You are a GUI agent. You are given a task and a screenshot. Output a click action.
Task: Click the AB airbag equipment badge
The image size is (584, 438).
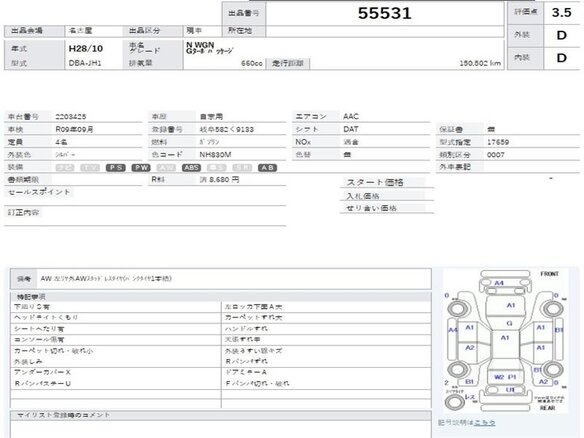267,168
